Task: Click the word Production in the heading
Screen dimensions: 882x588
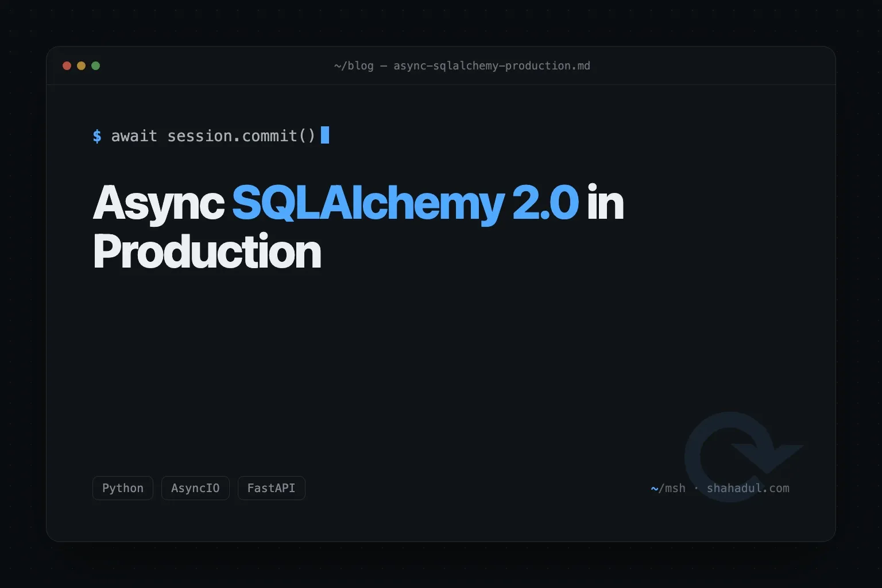Action: point(207,252)
